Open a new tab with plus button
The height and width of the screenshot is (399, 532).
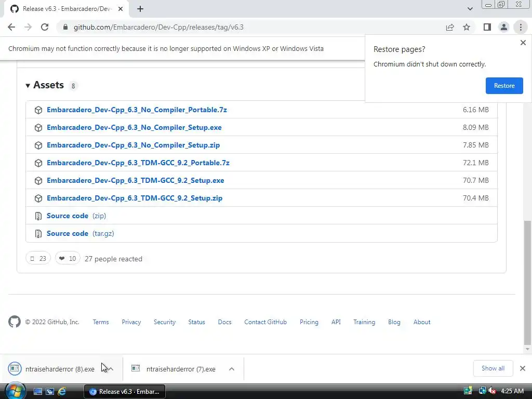tap(140, 9)
